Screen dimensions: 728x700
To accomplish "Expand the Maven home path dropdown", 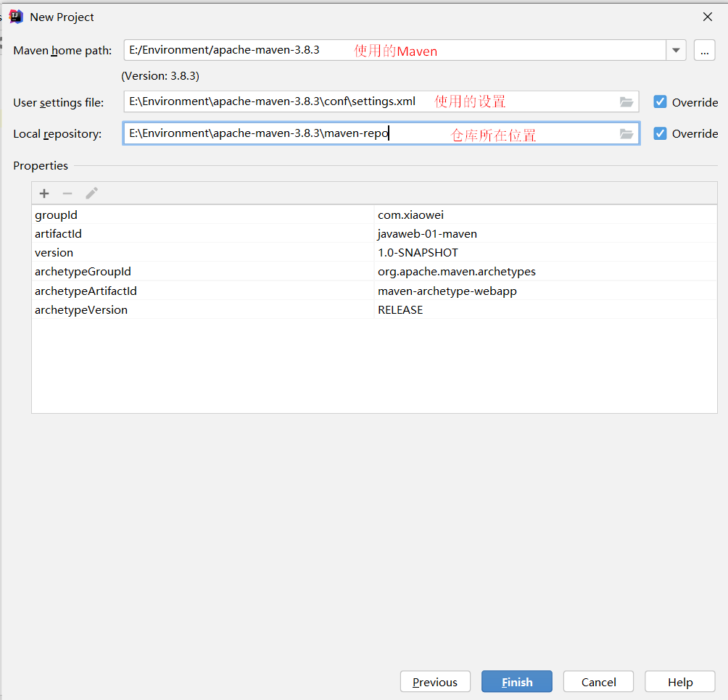I will click(x=676, y=50).
